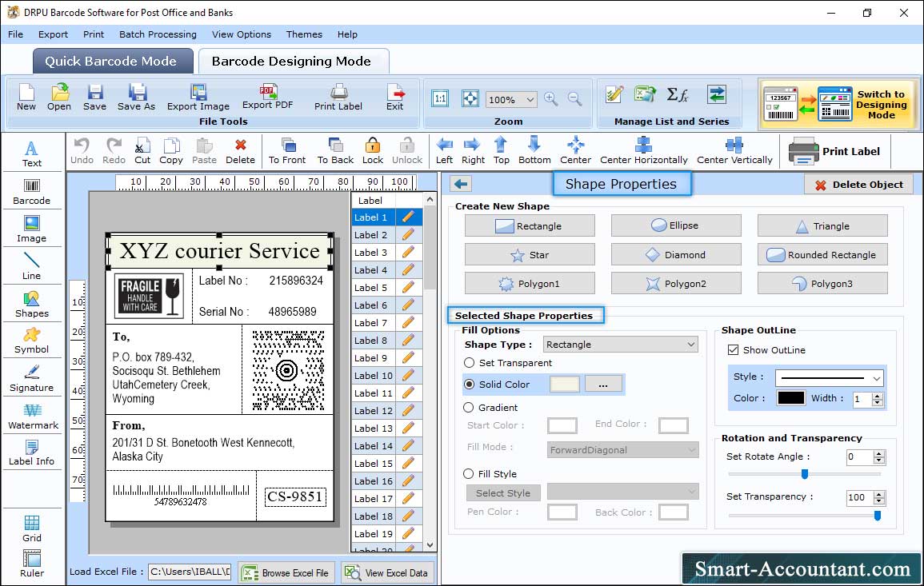Open the zoom percentage dropdown

[x=530, y=99]
